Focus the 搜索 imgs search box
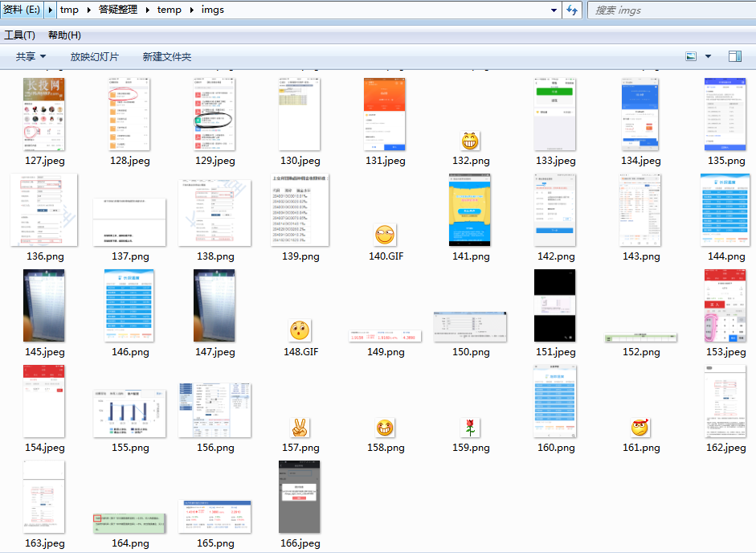Viewport: 756px width, 553px height. [x=672, y=10]
